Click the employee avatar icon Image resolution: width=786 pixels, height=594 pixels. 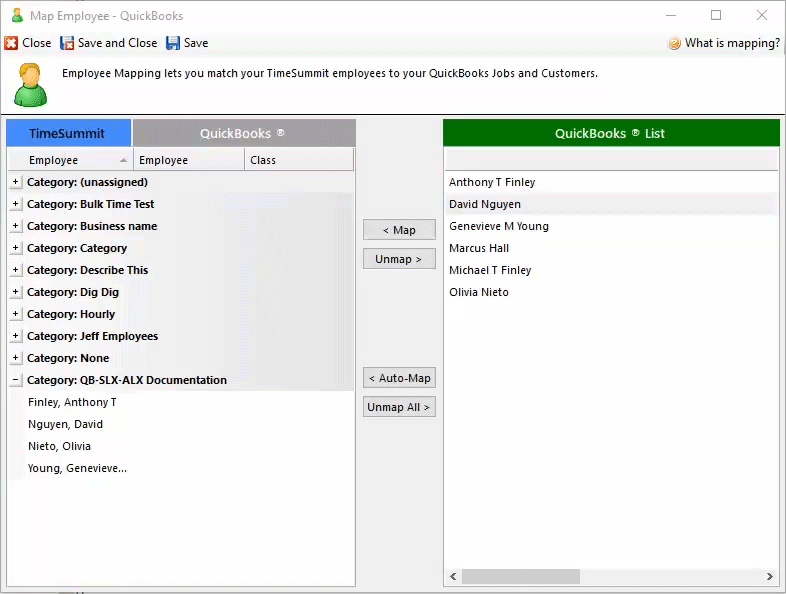click(30, 84)
